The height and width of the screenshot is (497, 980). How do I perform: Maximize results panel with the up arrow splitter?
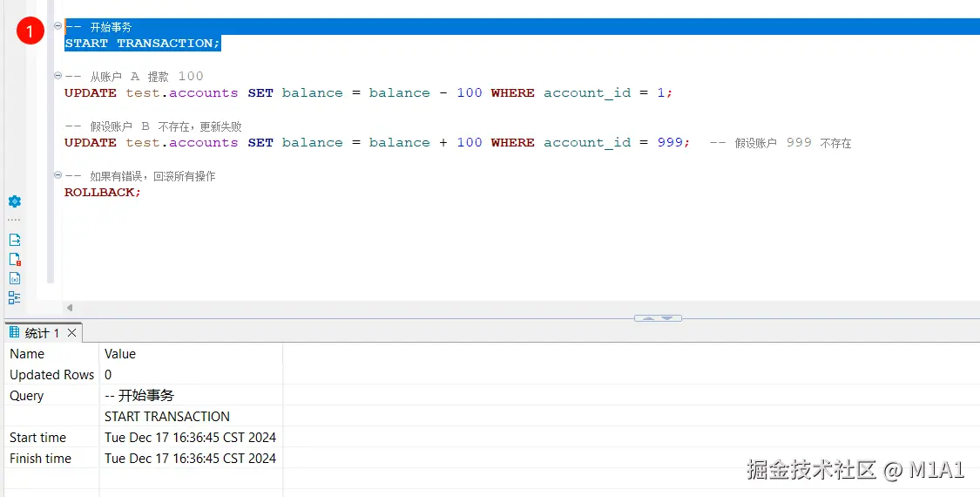pyautogui.click(x=648, y=318)
